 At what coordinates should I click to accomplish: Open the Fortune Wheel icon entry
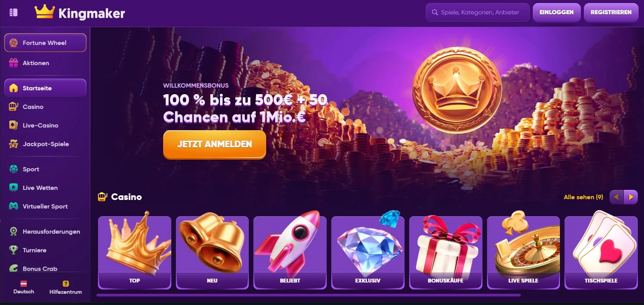point(14,43)
